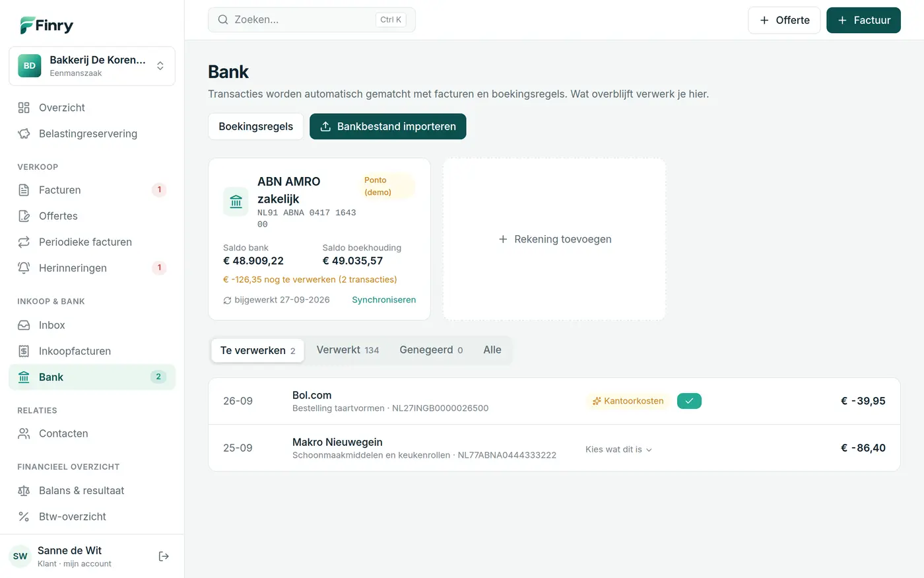Open Btw-overzicht
Viewport: 924px width, 578px height.
click(x=92, y=517)
